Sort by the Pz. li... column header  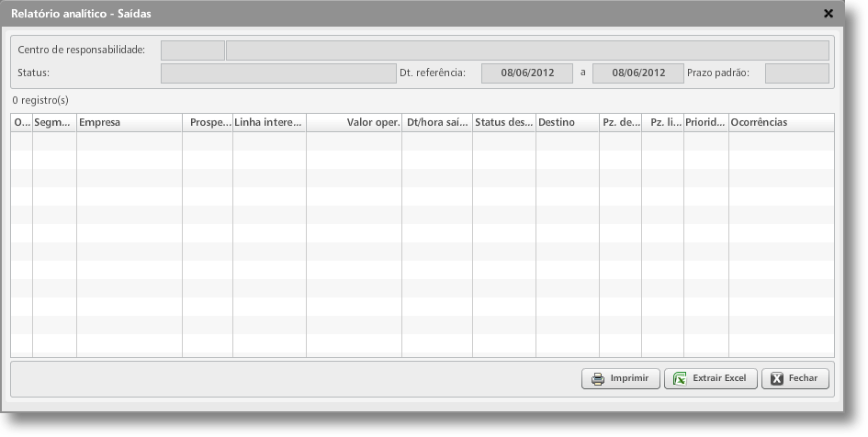663,122
